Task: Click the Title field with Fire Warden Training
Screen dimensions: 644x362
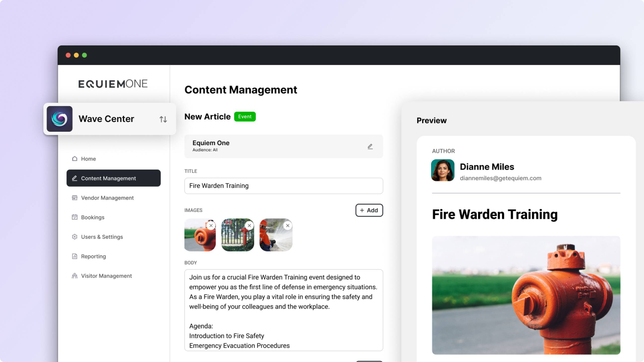Action: click(284, 186)
